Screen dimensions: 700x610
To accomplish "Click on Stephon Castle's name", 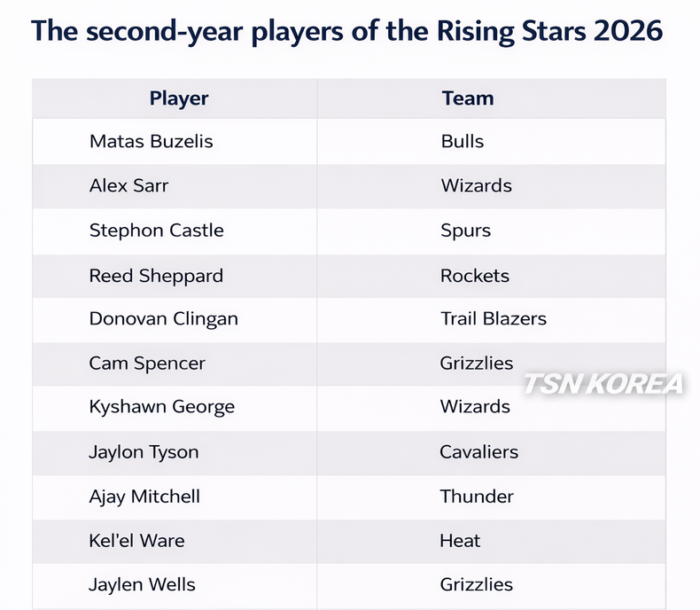I will [x=156, y=231].
